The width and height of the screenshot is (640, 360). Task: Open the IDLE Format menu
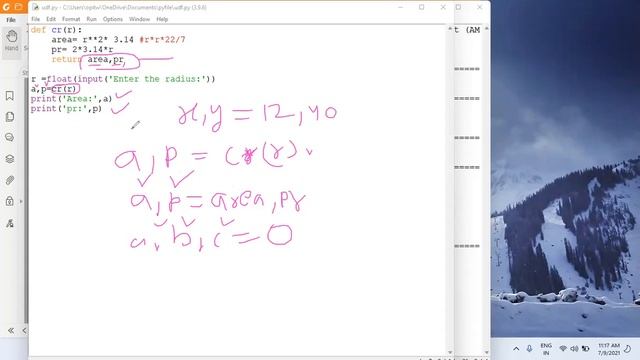tap(71, 19)
